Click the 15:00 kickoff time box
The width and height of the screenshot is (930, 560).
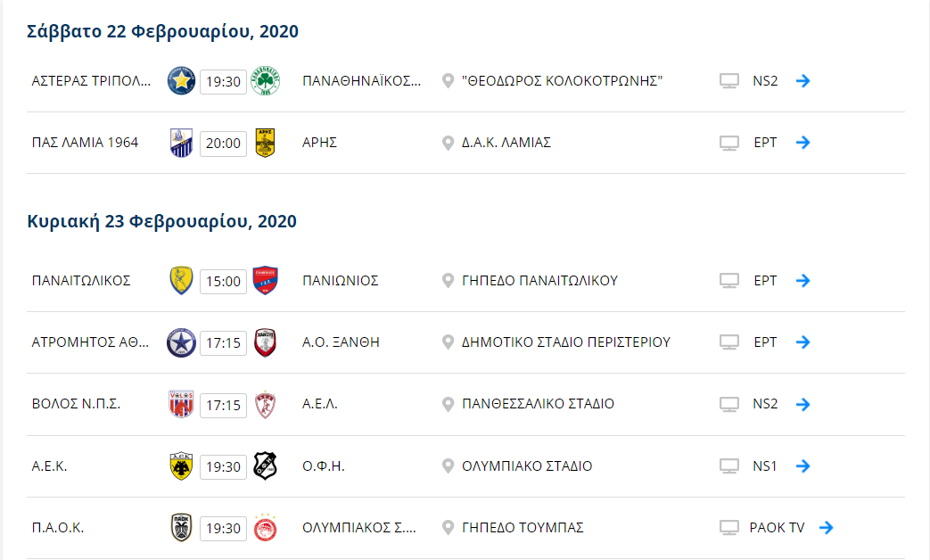pos(223,281)
